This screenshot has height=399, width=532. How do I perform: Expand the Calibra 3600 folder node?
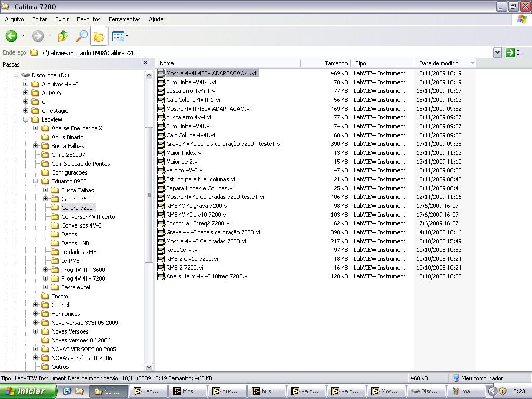(45, 198)
